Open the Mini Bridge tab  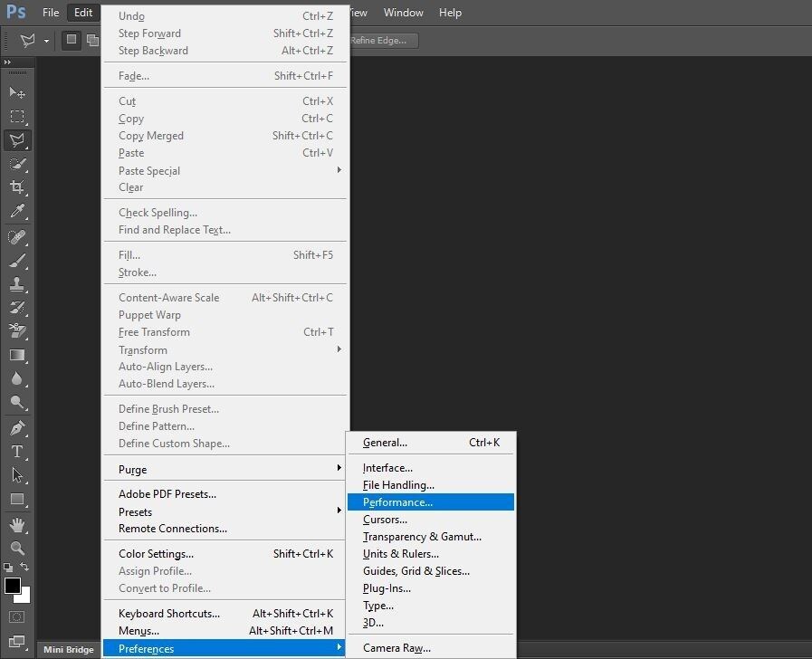pyautogui.click(x=69, y=649)
